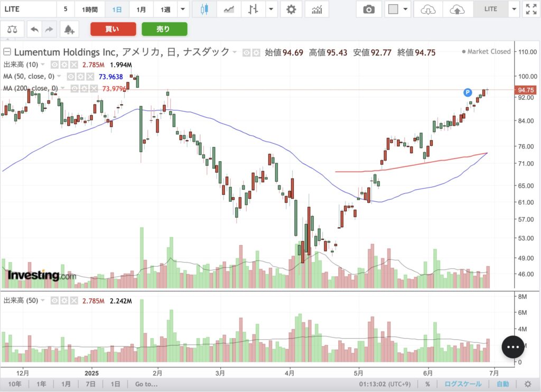Click the green 売り sell button
This screenshot has height=392, width=541.
click(165, 29)
